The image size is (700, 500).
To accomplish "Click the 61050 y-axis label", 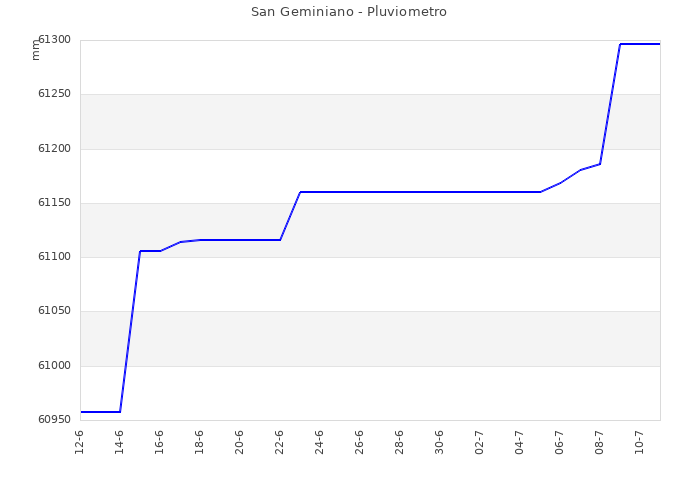I will (55, 311).
